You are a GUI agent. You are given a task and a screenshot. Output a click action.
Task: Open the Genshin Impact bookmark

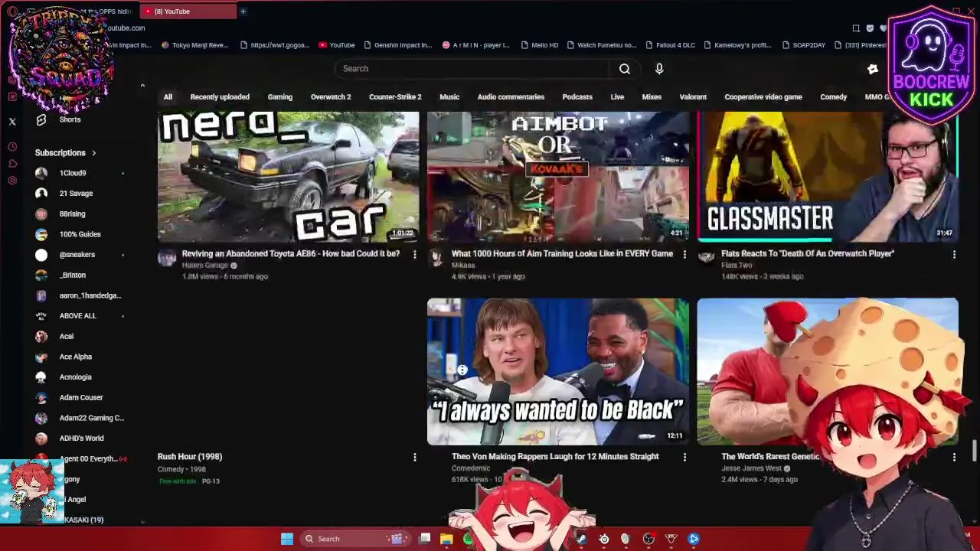pos(398,45)
